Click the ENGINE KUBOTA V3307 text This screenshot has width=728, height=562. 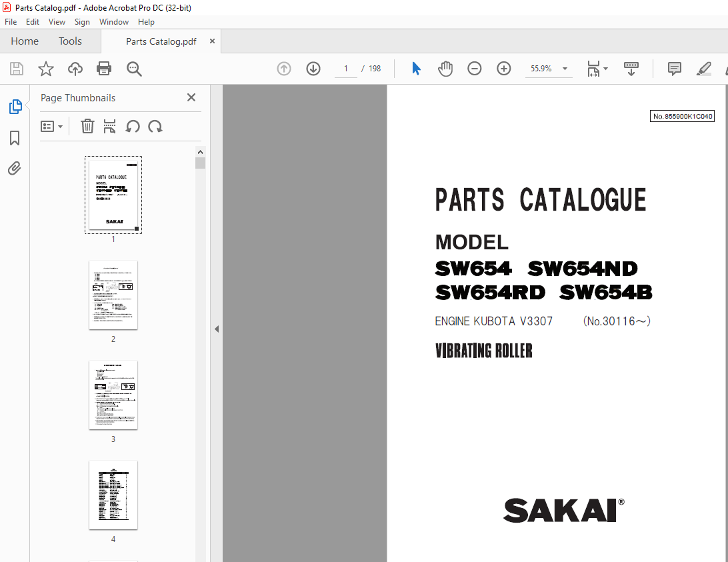coord(493,321)
